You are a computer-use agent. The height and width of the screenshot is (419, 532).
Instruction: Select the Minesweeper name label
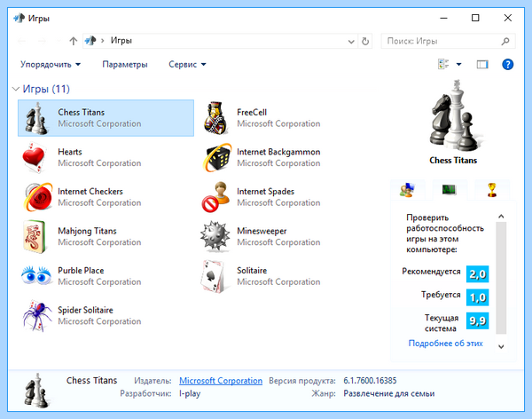point(262,231)
